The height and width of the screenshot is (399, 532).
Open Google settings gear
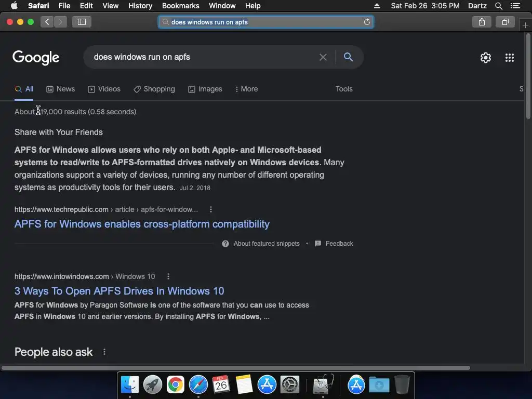486,58
